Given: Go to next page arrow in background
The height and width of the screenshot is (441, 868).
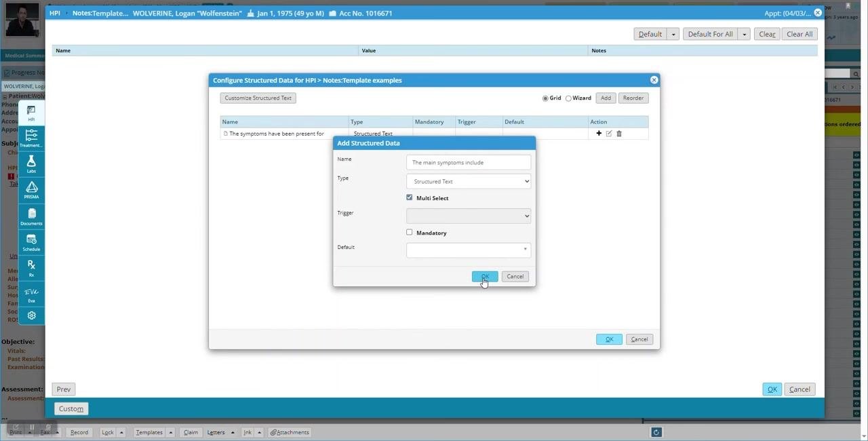Looking at the screenshot, I should (x=853, y=87).
